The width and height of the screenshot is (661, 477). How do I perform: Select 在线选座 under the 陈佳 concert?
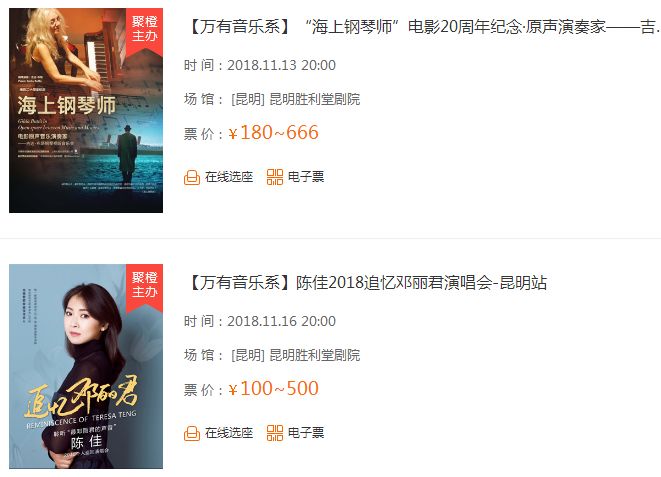click(229, 433)
